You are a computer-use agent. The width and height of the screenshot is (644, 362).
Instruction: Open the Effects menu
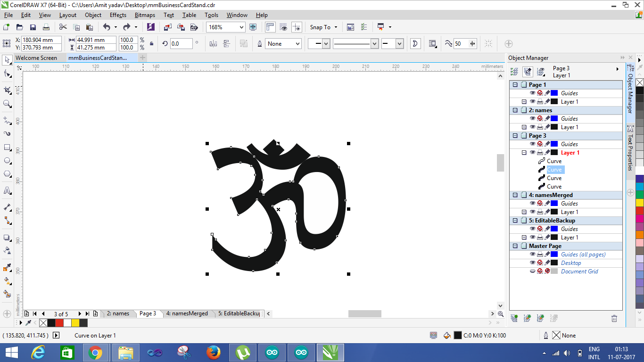118,15
